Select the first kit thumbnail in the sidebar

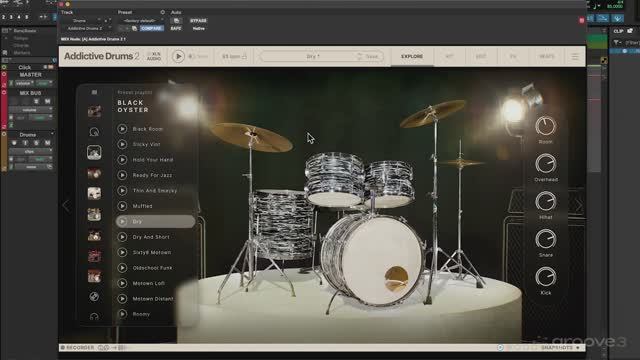click(x=94, y=111)
